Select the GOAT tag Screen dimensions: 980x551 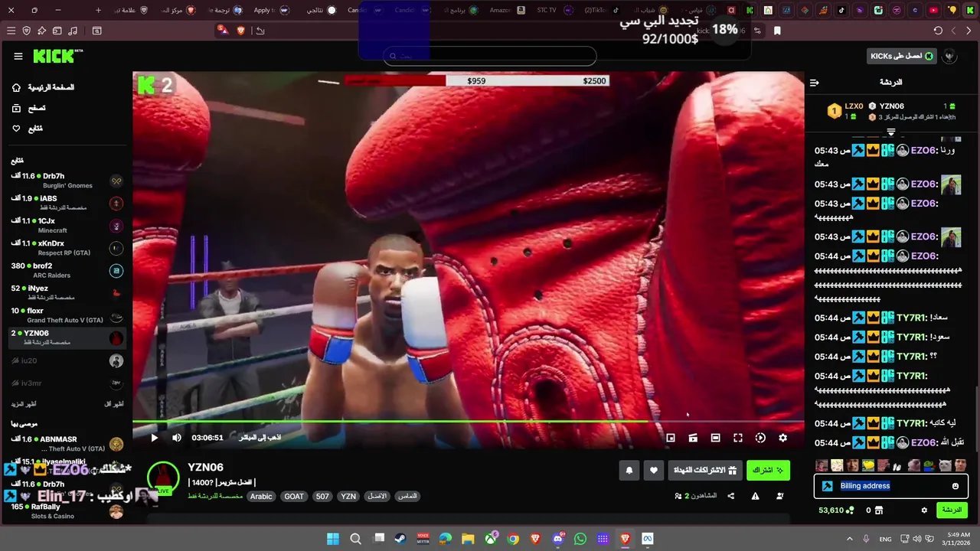(x=294, y=496)
